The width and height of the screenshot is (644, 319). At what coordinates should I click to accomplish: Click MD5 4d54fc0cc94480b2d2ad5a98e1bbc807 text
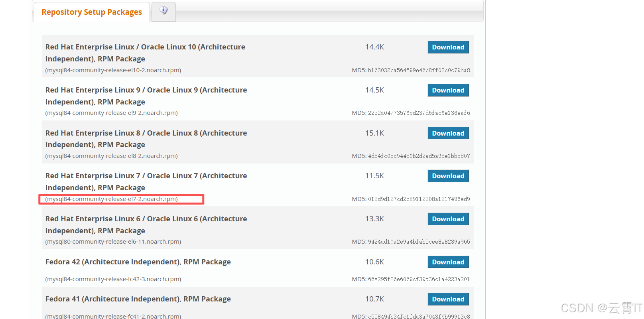[x=411, y=156]
